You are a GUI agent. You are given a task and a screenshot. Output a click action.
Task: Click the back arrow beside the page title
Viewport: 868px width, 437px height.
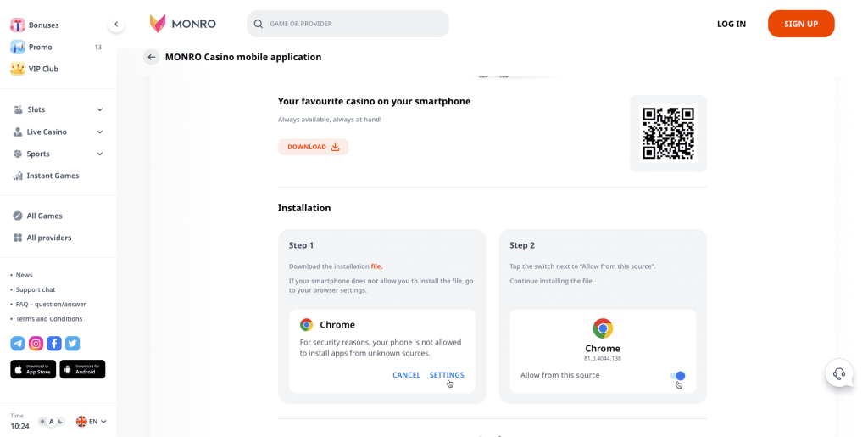pyautogui.click(x=151, y=57)
